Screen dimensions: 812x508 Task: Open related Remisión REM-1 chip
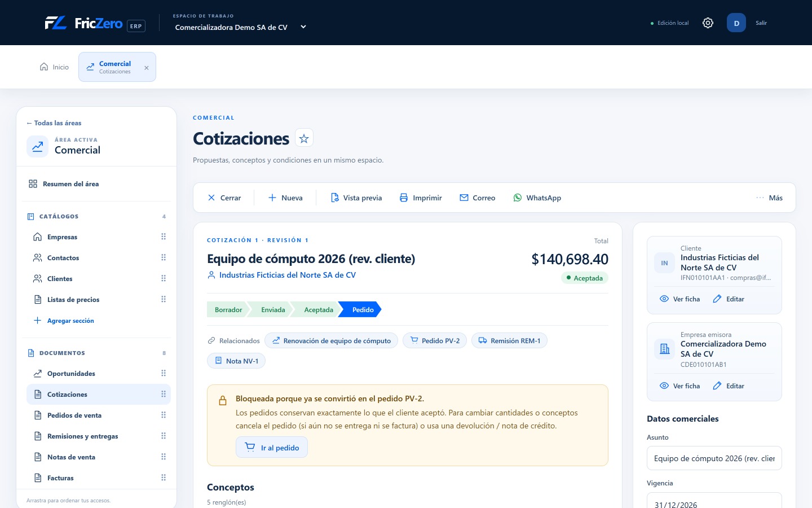click(509, 341)
